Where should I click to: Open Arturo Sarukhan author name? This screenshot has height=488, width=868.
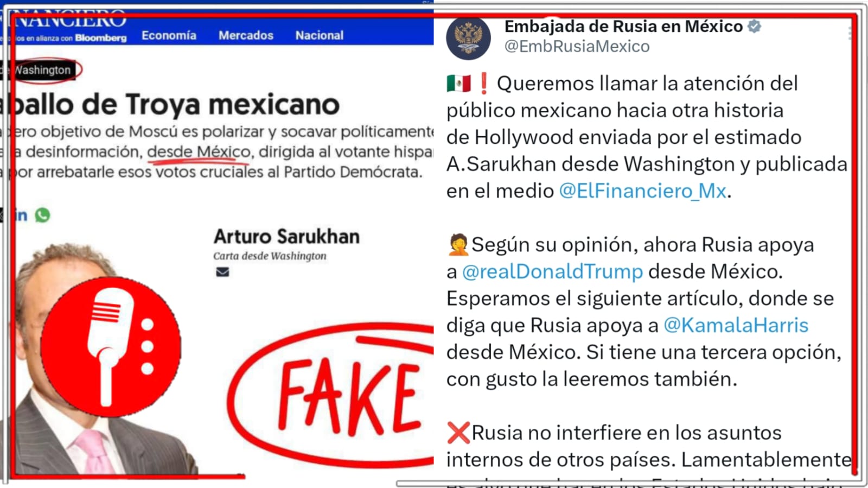(286, 237)
